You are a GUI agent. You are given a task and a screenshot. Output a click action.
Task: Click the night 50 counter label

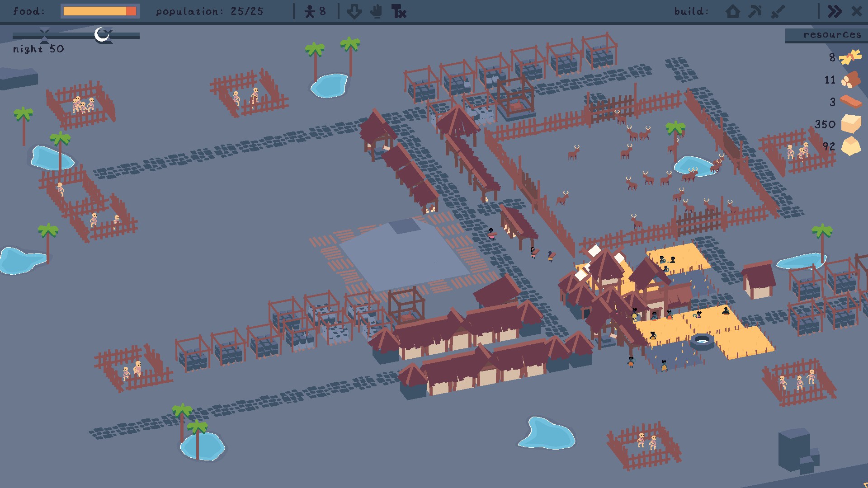coord(38,49)
